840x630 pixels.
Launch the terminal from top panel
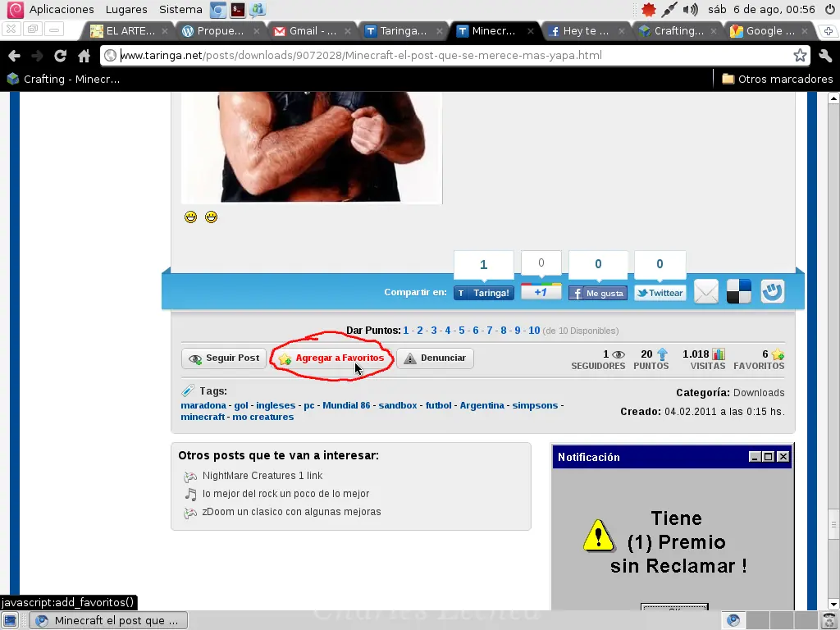tap(238, 9)
